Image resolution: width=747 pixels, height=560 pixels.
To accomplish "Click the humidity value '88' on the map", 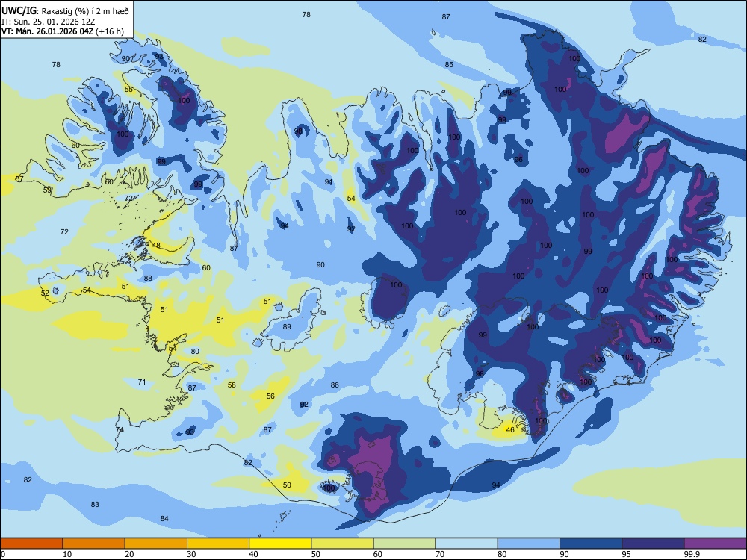I will [x=148, y=279].
